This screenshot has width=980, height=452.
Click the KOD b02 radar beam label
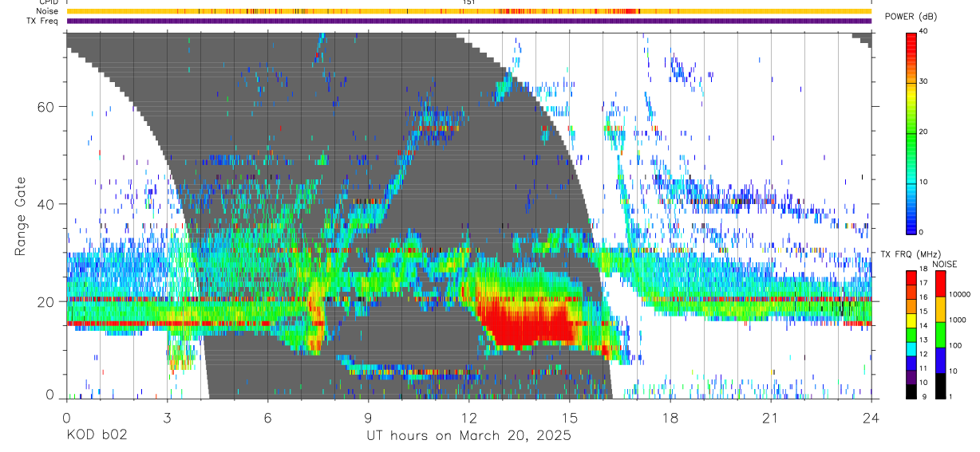coord(97,436)
